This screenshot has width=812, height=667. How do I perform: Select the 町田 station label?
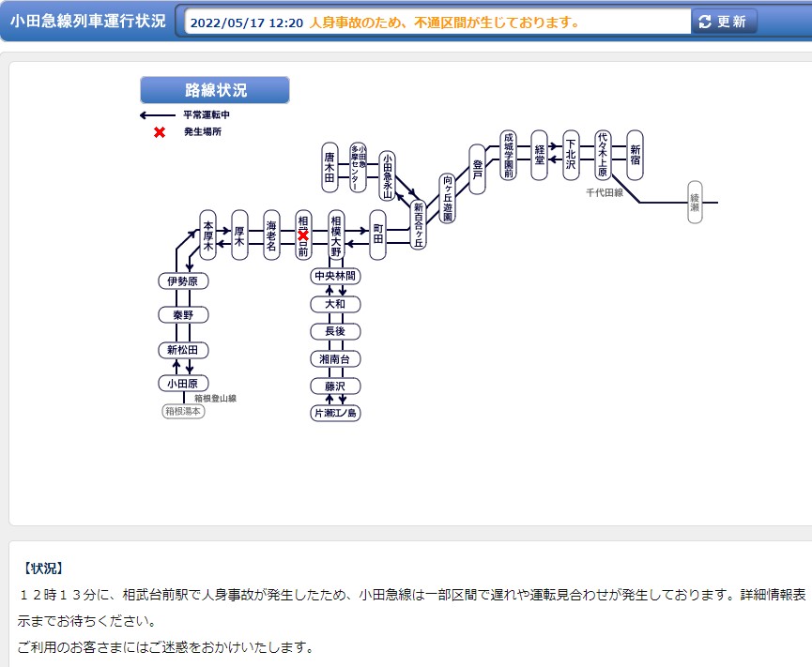[378, 235]
